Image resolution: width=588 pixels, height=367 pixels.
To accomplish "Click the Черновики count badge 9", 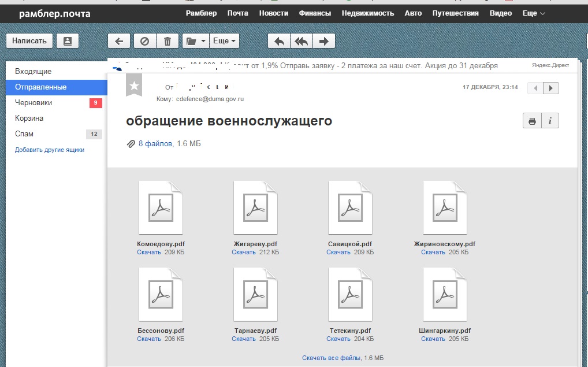I will (96, 103).
